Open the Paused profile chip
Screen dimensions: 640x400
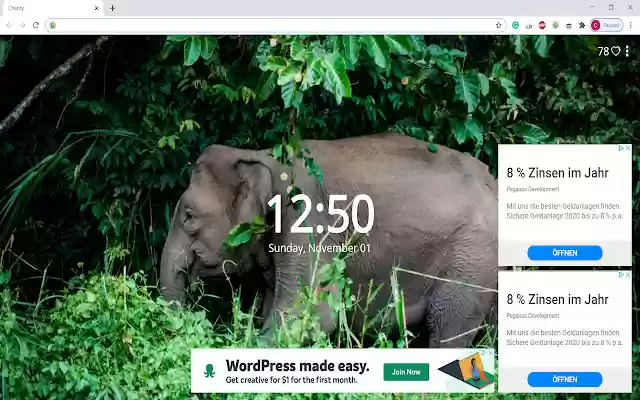607,25
